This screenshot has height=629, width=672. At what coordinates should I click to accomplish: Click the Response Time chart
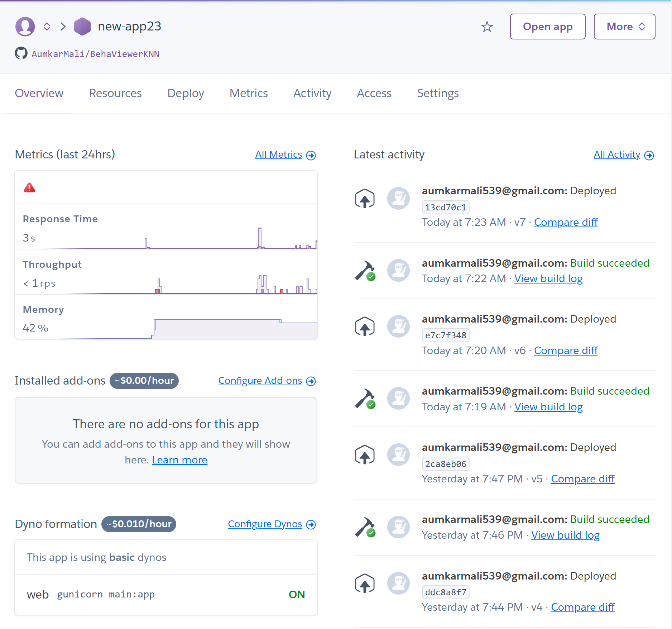pyautogui.click(x=166, y=227)
